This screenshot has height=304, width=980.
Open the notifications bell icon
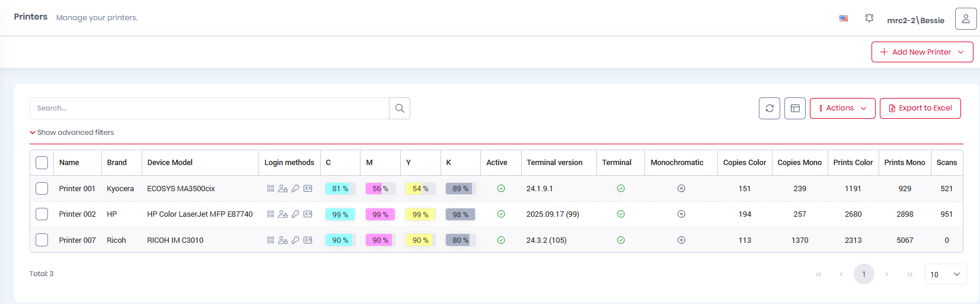pyautogui.click(x=869, y=18)
